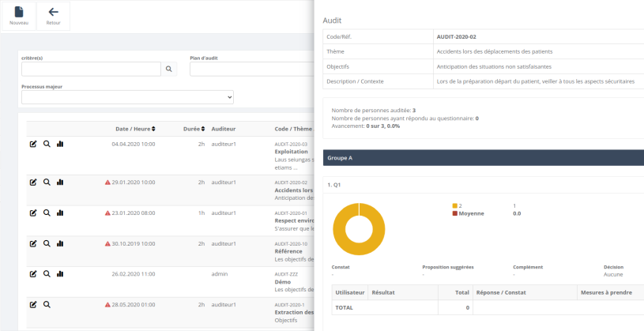Click the red Moyenne legend swatch
The height and width of the screenshot is (331, 644).
pyautogui.click(x=455, y=213)
